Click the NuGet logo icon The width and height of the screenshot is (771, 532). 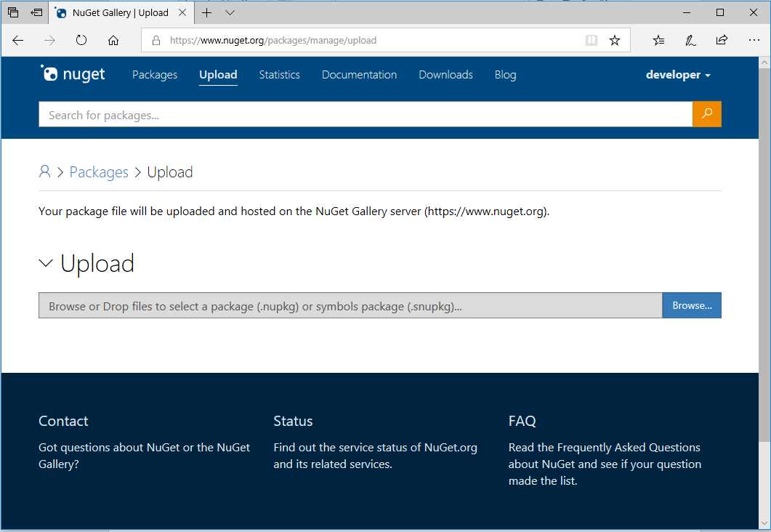49,73
